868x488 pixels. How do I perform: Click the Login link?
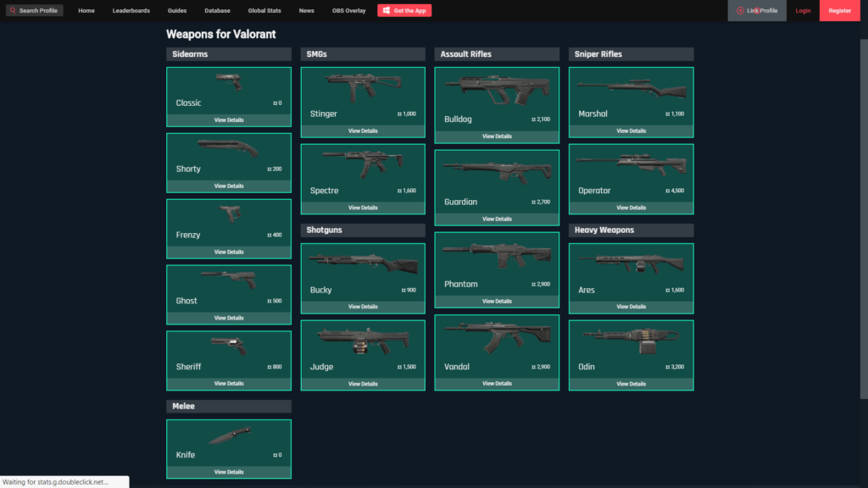click(x=803, y=10)
